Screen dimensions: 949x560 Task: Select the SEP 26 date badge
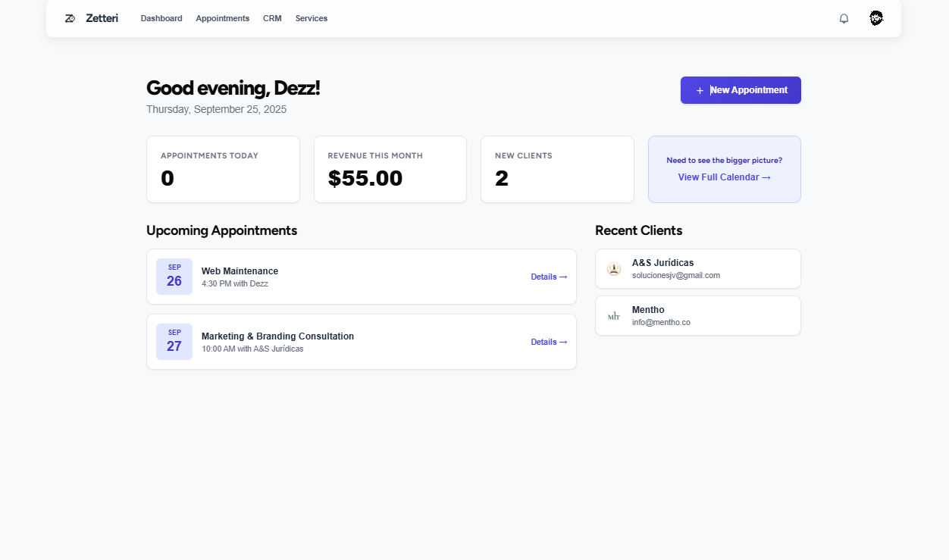click(174, 276)
